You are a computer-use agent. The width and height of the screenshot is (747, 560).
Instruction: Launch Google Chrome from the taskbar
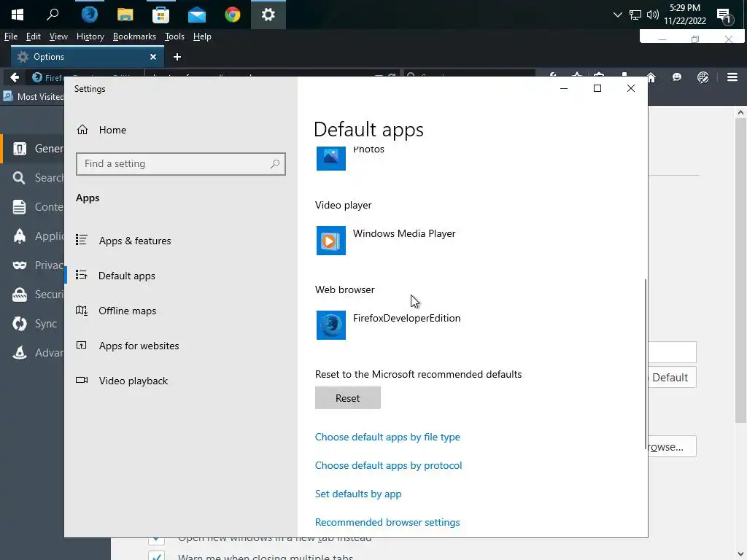233,15
